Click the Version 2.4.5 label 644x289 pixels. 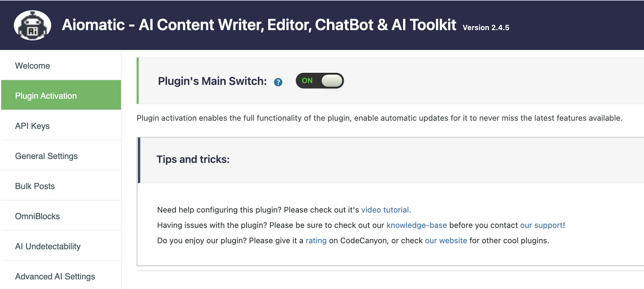486,28
